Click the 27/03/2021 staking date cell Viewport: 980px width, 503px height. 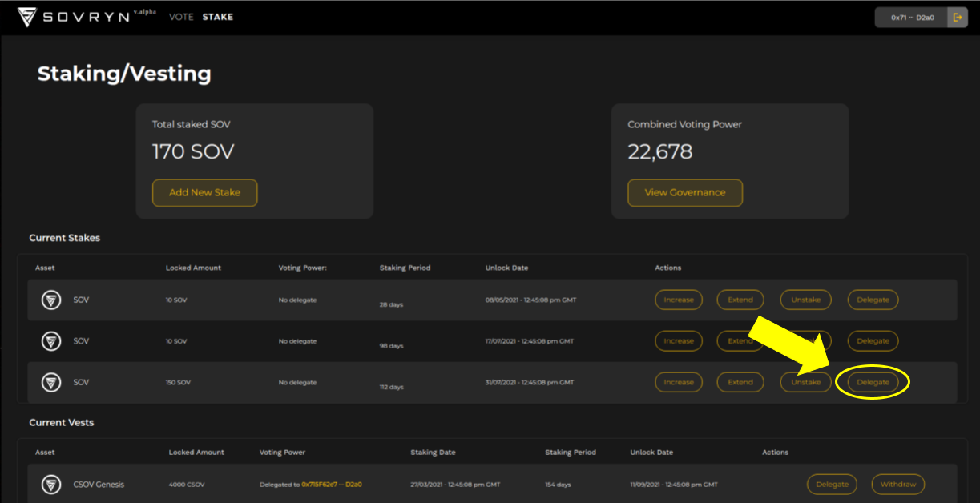[x=456, y=485]
